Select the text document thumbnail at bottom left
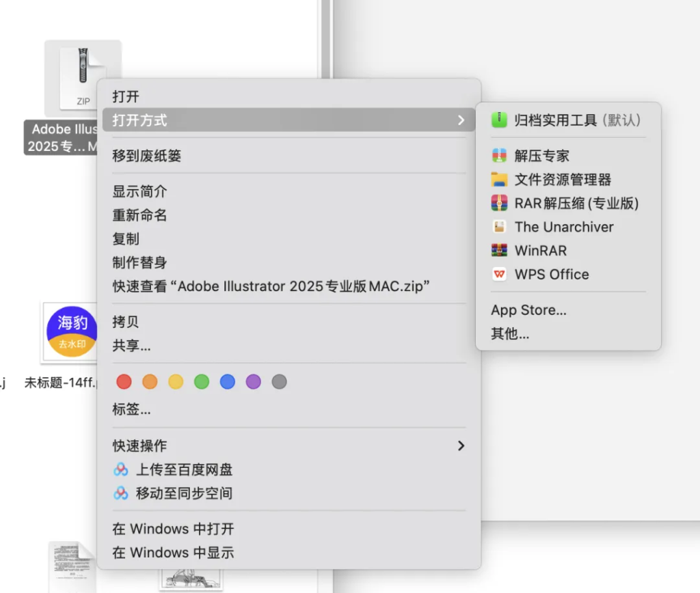This screenshot has width=700, height=593. (71, 566)
